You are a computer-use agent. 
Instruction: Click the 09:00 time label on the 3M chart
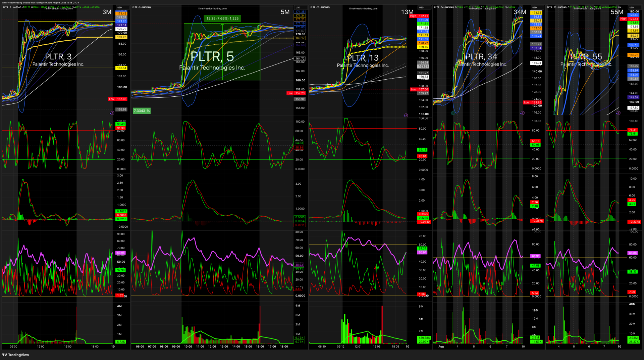tap(13, 347)
